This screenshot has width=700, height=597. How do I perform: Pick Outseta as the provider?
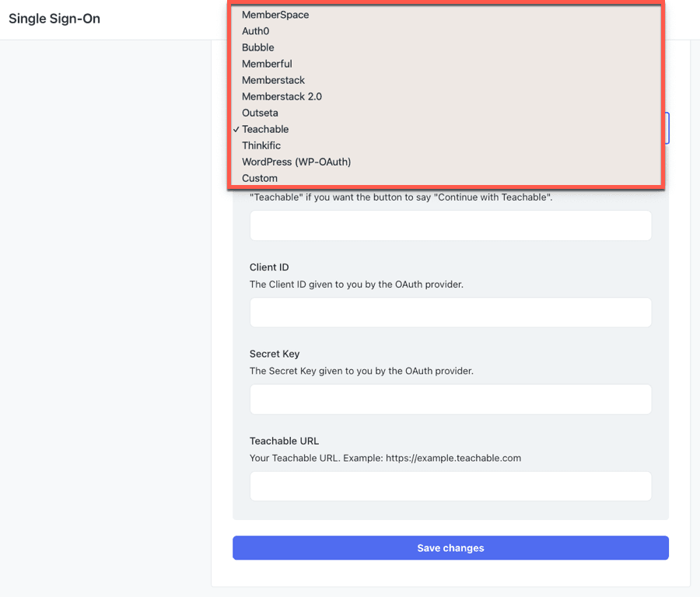click(x=260, y=113)
